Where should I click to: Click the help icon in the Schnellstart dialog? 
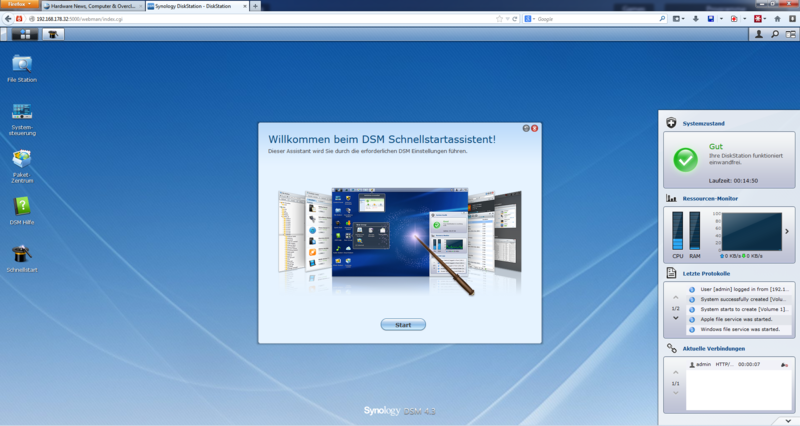point(526,128)
